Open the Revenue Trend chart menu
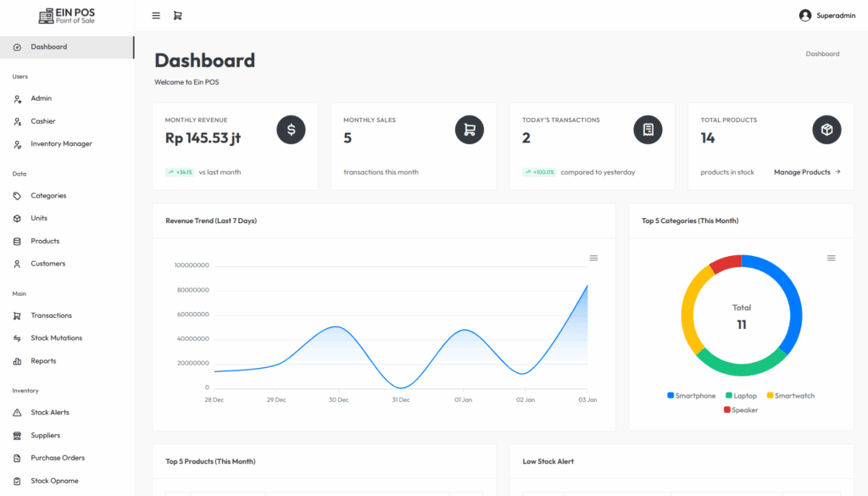Screen dimensions: 868x496 coord(593,258)
